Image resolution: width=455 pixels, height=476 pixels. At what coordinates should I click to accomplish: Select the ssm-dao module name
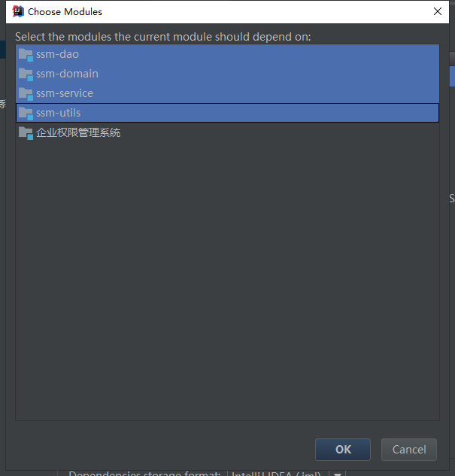pos(57,54)
